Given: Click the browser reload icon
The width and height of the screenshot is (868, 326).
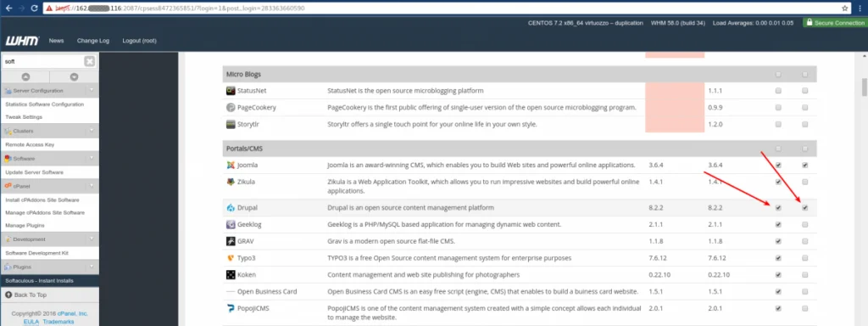Looking at the screenshot, I should pos(34,8).
